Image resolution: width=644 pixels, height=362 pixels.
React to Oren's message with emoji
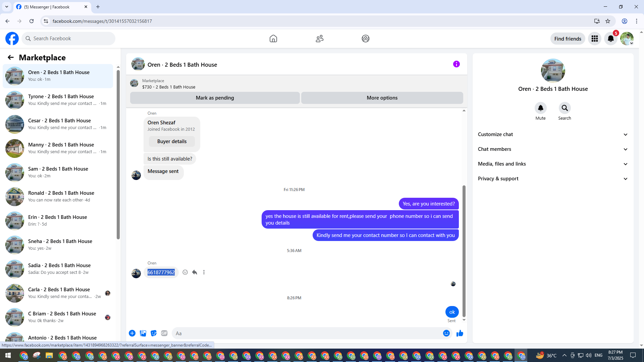[185, 272]
